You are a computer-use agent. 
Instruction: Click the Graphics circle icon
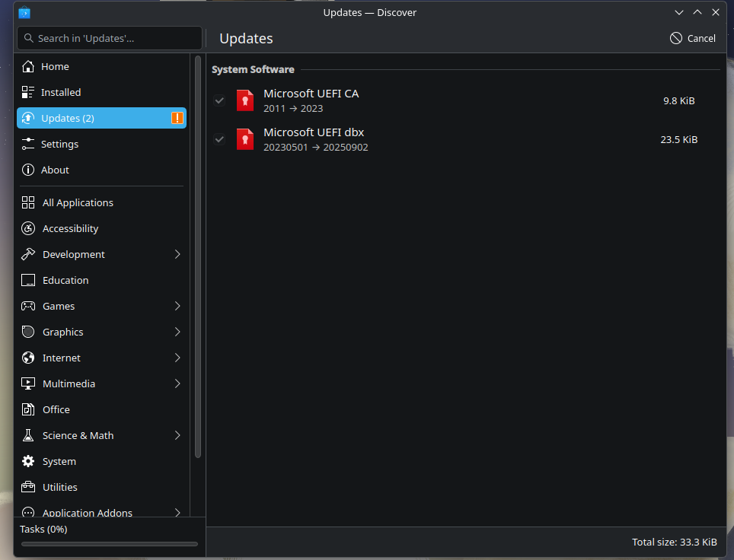[28, 332]
